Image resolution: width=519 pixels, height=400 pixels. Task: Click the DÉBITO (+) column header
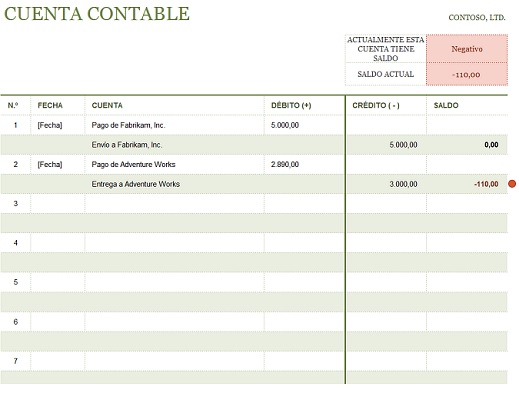point(291,105)
